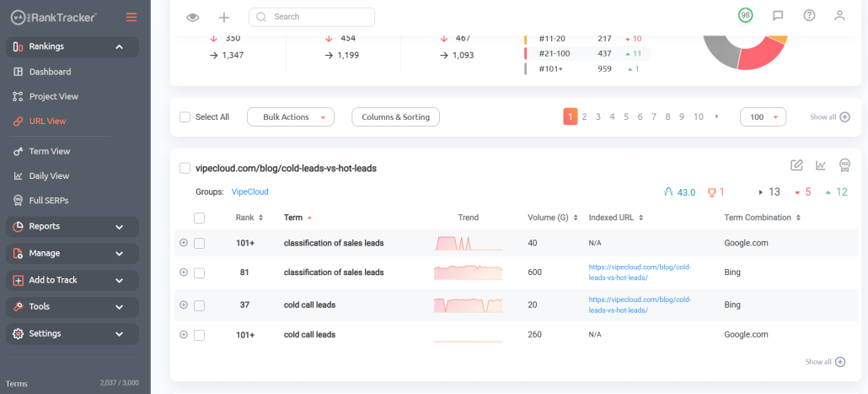The image size is (868, 394).
Task: Click the edit pencil icon for vipecloud URL
Action: pos(796,165)
